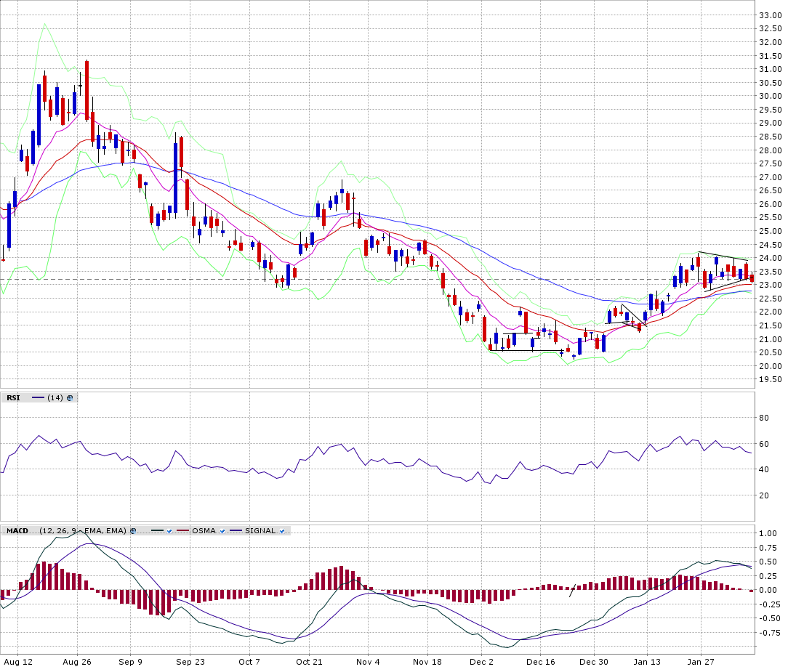Click the SIGNAL legend label
The image size is (788, 672).
point(260,531)
